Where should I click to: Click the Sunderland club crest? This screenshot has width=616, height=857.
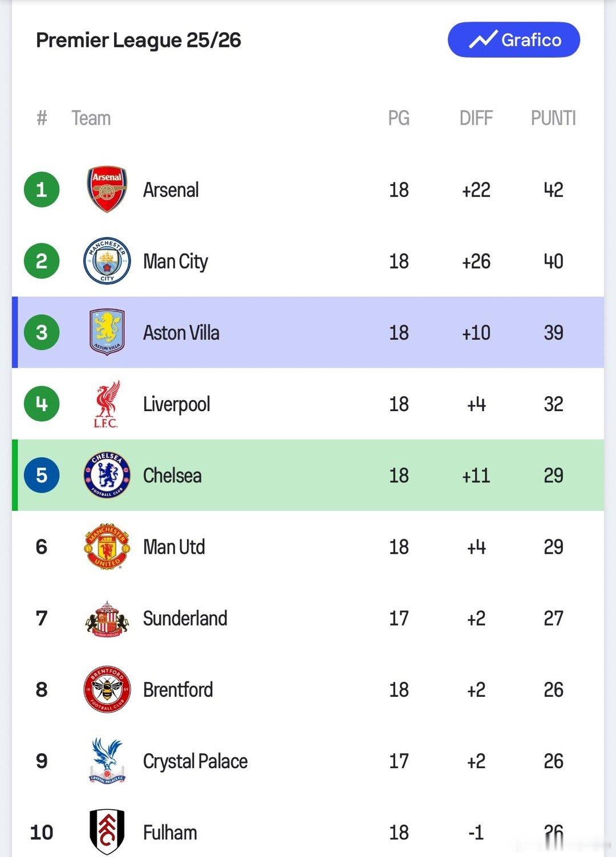click(107, 619)
